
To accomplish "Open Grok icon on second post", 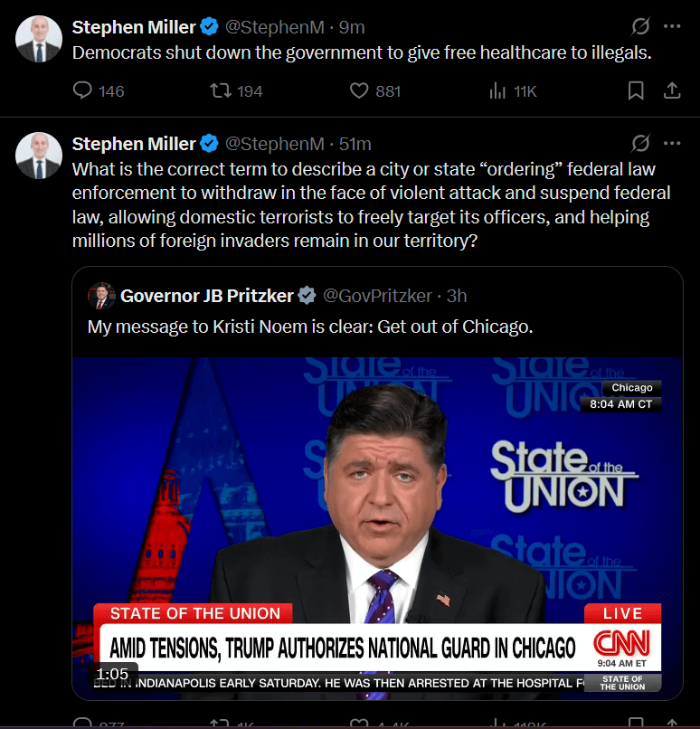I will [639, 144].
